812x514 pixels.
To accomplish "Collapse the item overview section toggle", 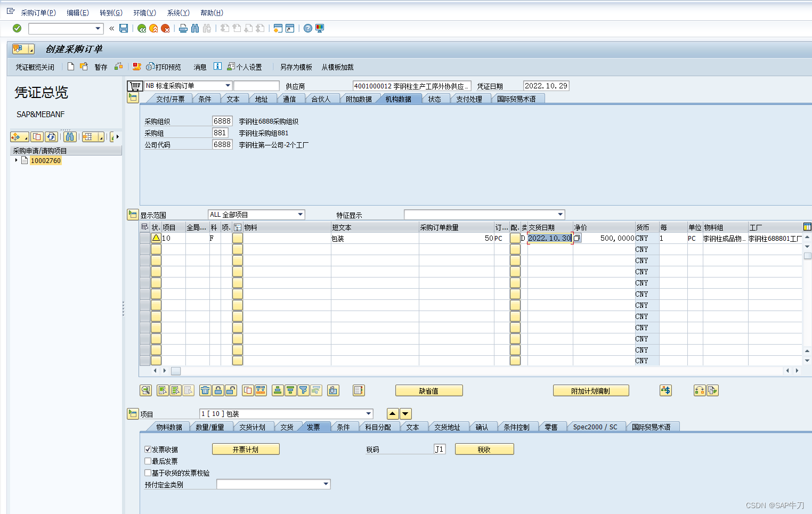I will pyautogui.click(x=133, y=215).
